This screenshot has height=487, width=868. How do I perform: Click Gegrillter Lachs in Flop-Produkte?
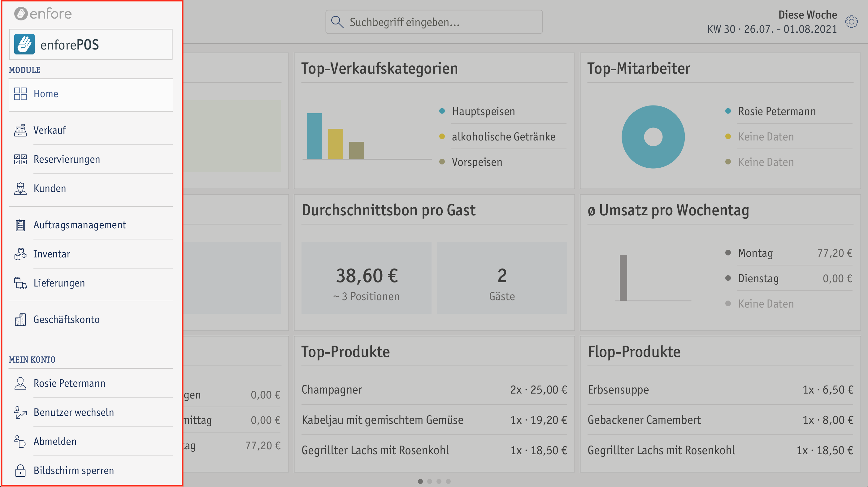(x=720, y=450)
